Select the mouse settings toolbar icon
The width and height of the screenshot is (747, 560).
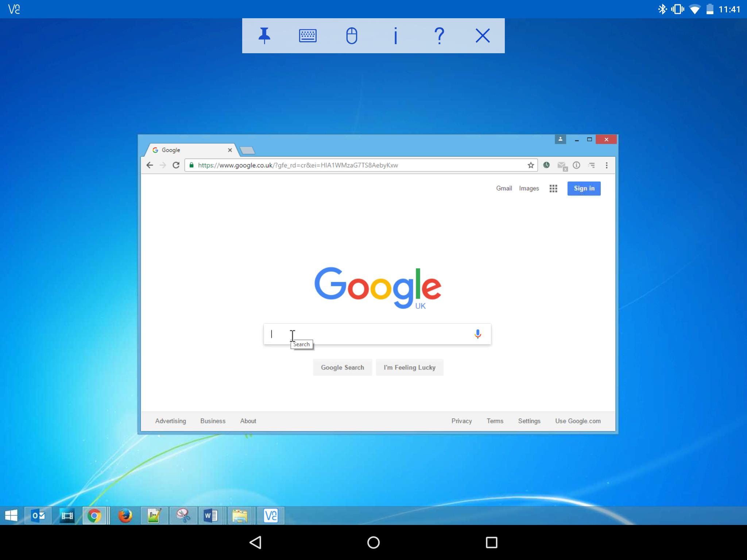coord(351,35)
